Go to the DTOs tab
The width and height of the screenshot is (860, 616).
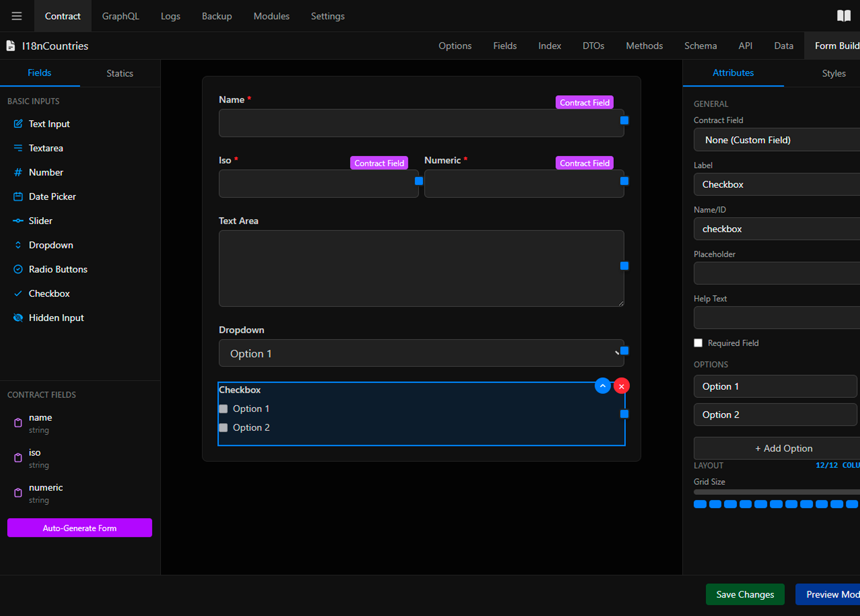pyautogui.click(x=593, y=46)
